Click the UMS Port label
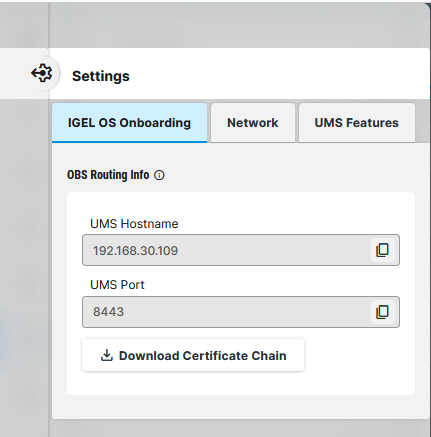The image size is (431, 437). [117, 285]
